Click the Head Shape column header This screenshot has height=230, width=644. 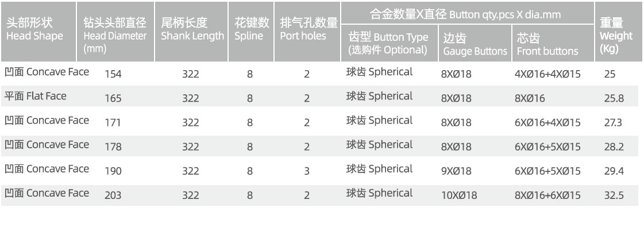tap(34, 30)
